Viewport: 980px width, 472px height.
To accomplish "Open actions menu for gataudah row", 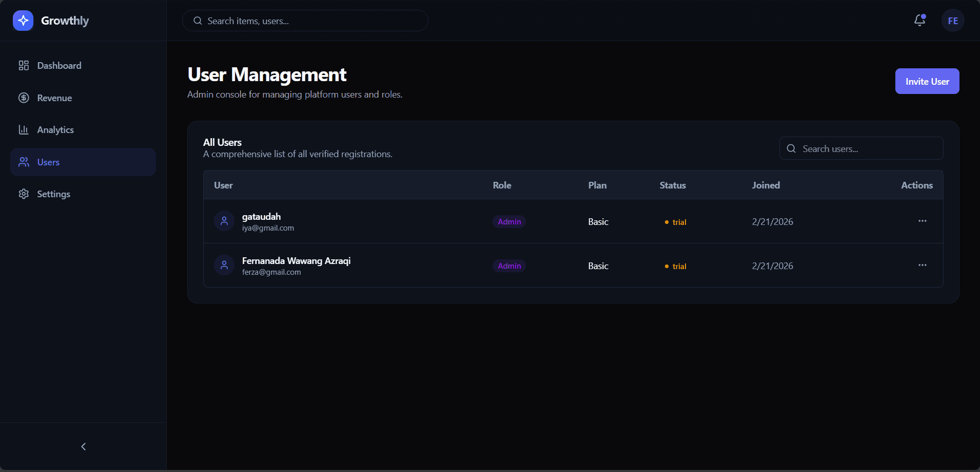I will coord(922,221).
